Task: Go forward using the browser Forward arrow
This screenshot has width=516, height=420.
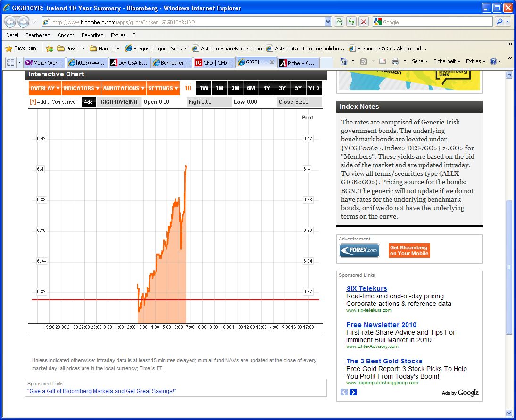Action: (23, 22)
